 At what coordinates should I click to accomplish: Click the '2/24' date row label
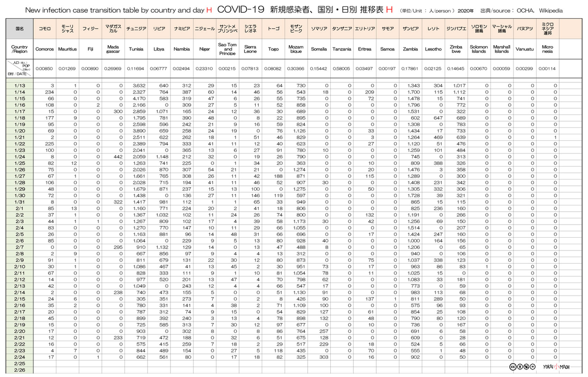(x=20, y=357)
